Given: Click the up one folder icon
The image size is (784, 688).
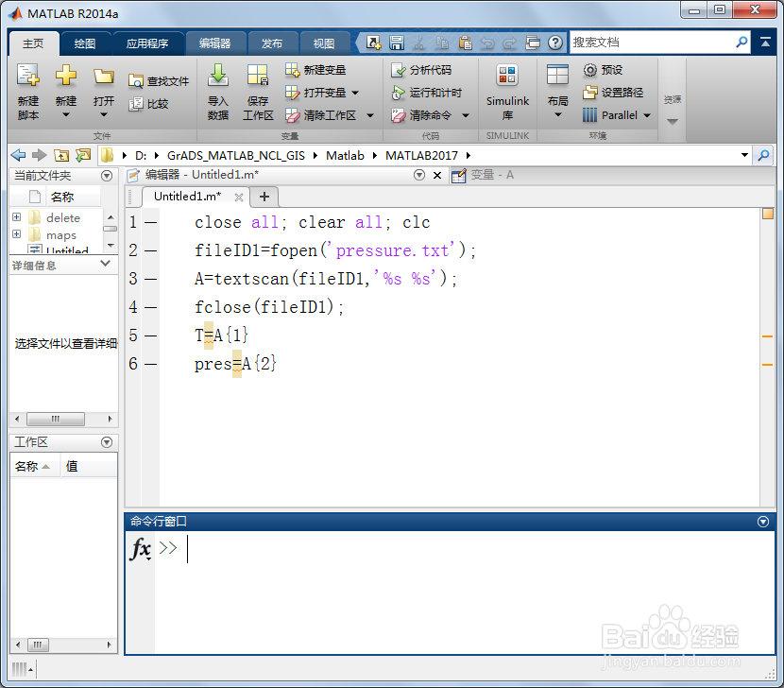Looking at the screenshot, I should point(61,156).
